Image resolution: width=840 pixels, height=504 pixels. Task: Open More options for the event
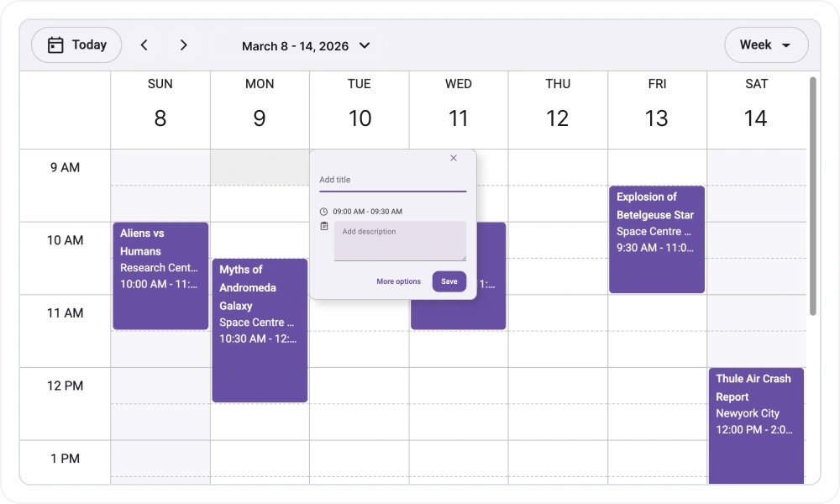[398, 281]
